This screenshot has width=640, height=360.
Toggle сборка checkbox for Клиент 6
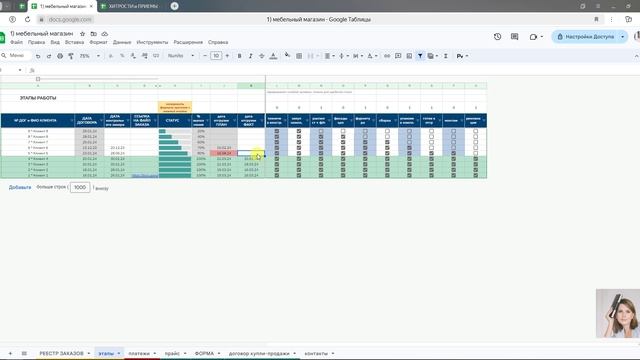(387, 148)
